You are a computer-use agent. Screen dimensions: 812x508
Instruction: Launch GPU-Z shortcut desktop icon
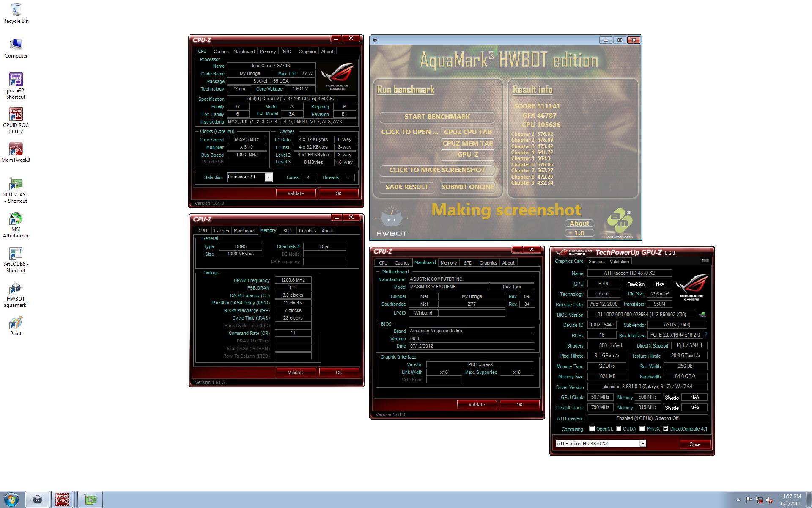click(x=16, y=190)
